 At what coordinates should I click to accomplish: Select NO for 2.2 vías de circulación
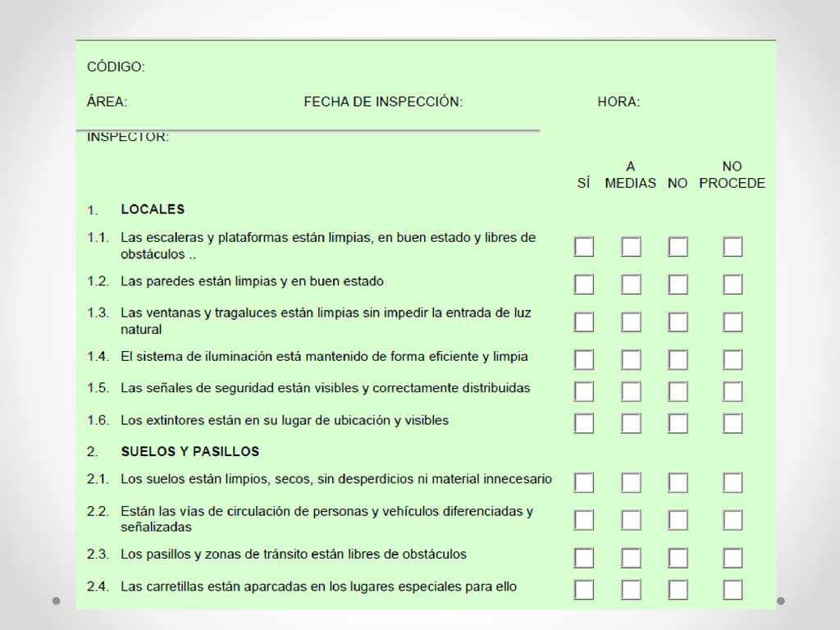click(678, 520)
